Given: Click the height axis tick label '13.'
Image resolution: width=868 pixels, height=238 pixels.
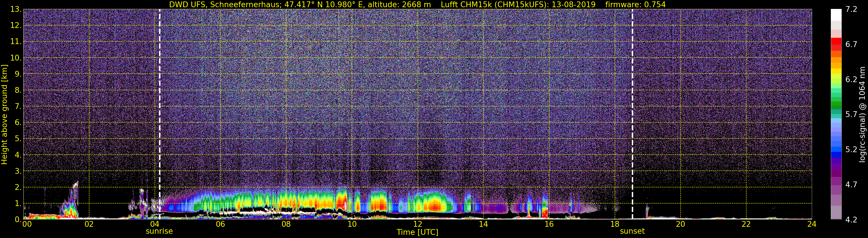Looking at the screenshot, I should [16, 10].
